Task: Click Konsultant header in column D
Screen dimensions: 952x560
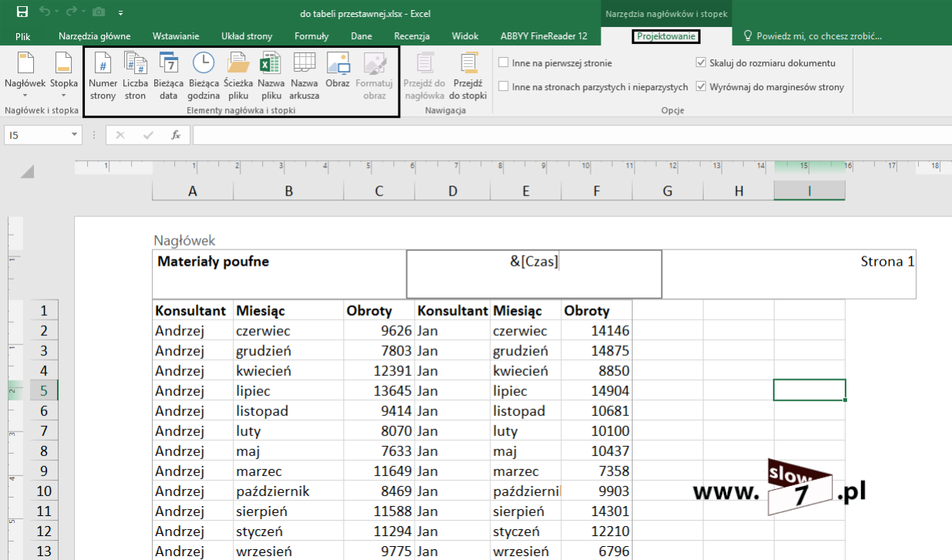Action: 452,310
